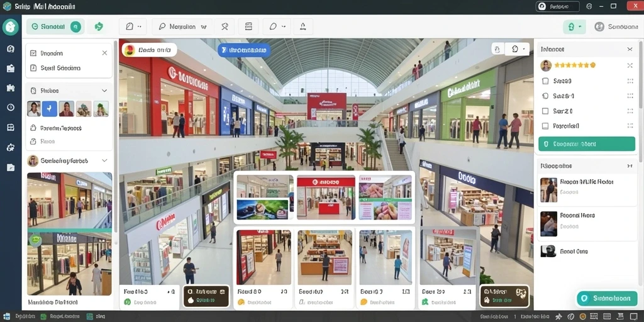Open the user account menu at top right
The height and width of the screenshot is (322, 644).
coord(616,27)
